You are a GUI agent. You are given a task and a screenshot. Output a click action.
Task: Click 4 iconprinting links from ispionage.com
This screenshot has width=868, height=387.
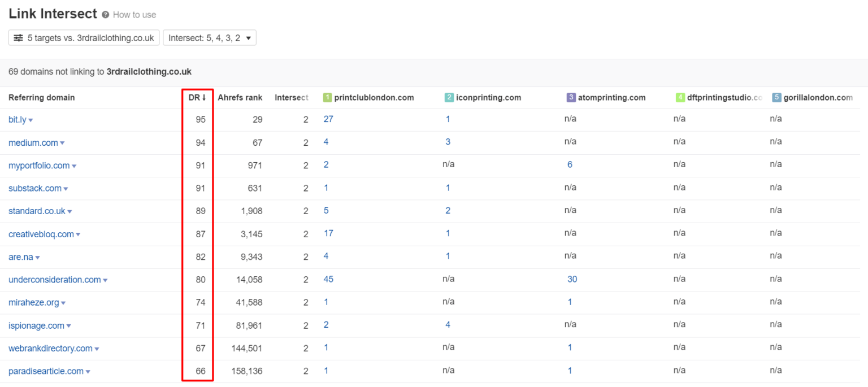click(448, 325)
